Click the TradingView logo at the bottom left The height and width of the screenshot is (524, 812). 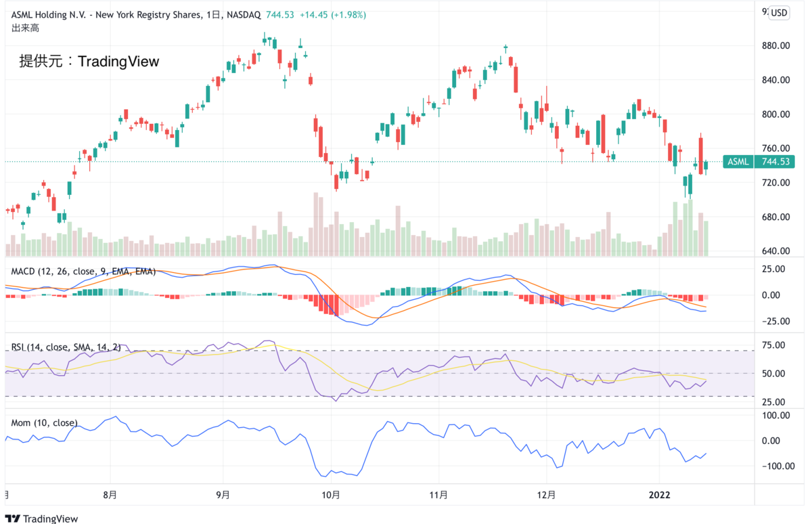[42, 518]
